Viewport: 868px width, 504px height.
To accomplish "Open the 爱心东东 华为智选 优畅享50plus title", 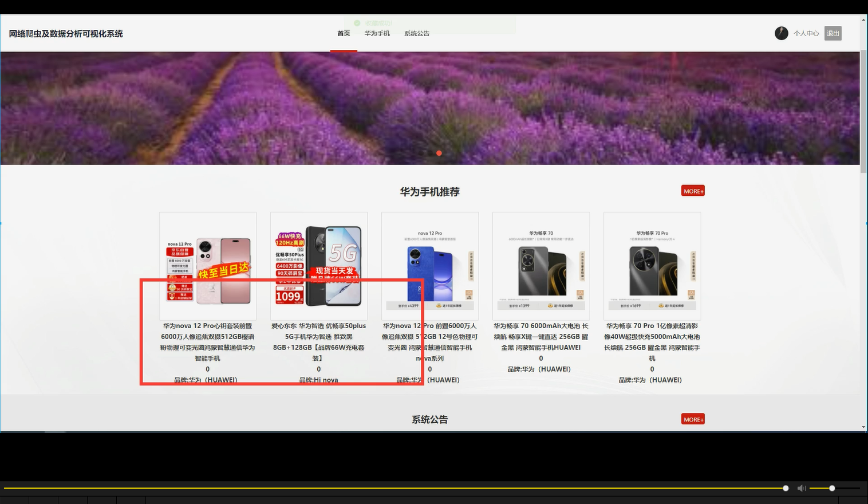I will 319,342.
